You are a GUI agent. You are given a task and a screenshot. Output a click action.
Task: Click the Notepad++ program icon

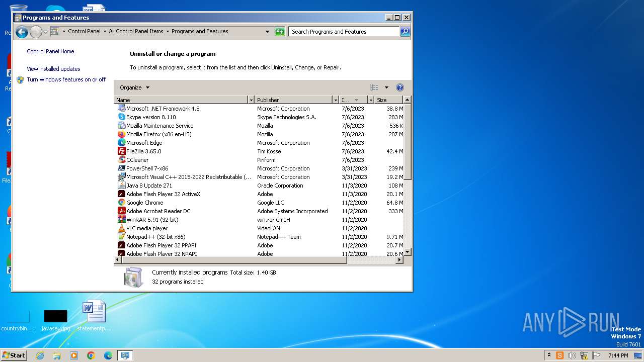click(x=121, y=236)
